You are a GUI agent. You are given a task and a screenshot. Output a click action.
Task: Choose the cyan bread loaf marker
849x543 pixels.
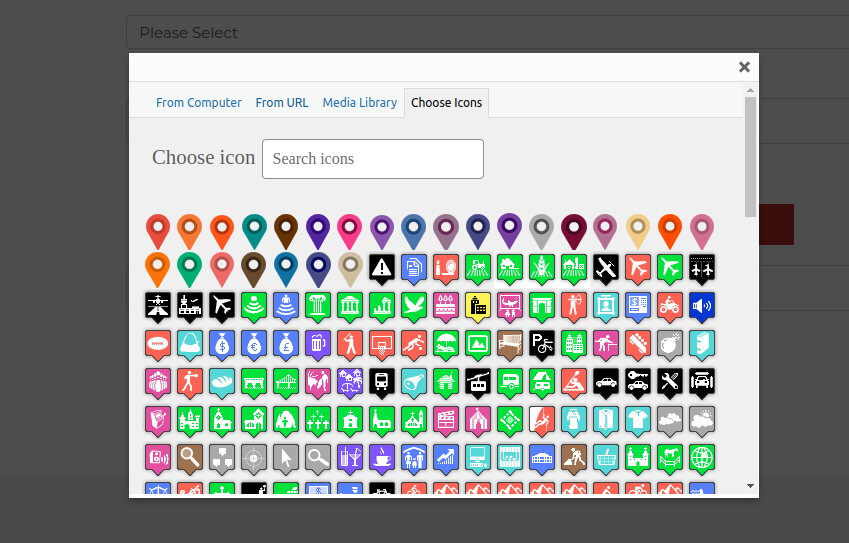(222, 382)
